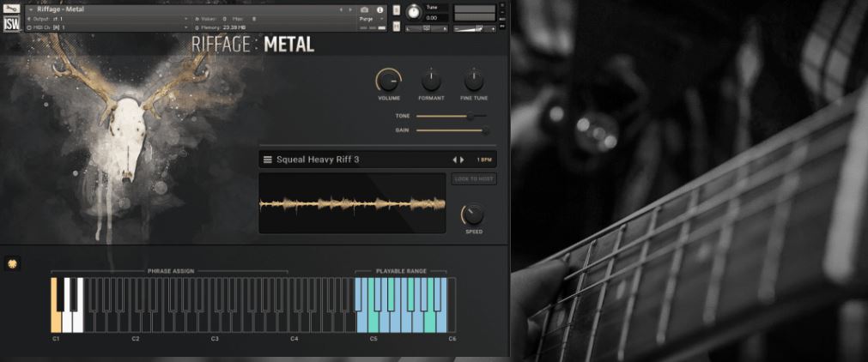Open the MIDI Ch dropdown
This screenshot has width=868, height=362.
click(x=186, y=27)
